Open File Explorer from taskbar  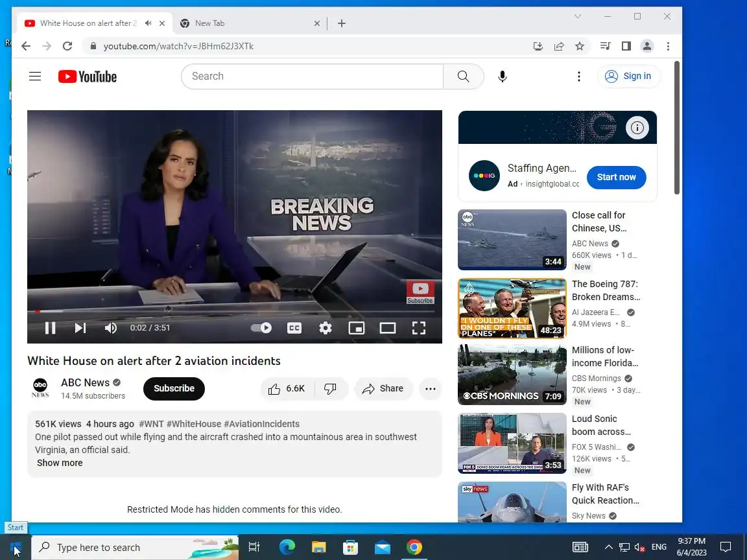point(319,548)
